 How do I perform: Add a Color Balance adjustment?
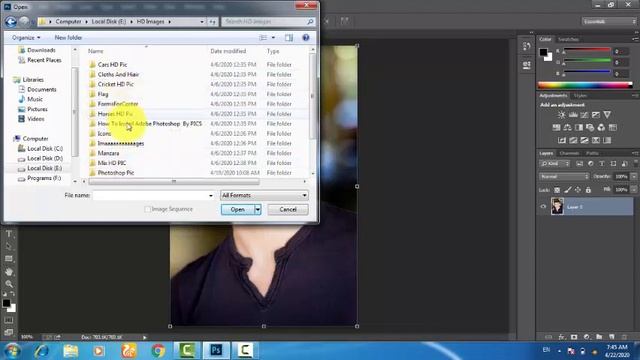pyautogui.click(x=567, y=127)
